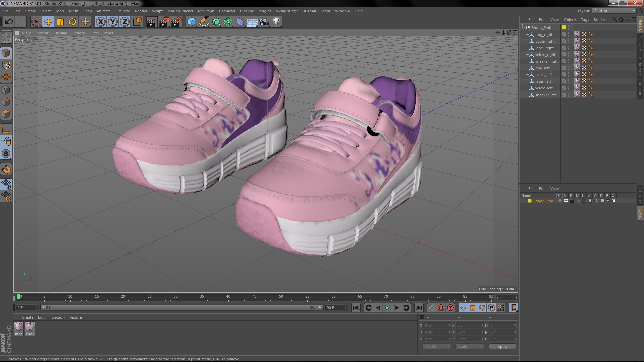This screenshot has width=644, height=362.
Task: Click Shoes_Pink yellow layer color swatch
Action: point(564,27)
